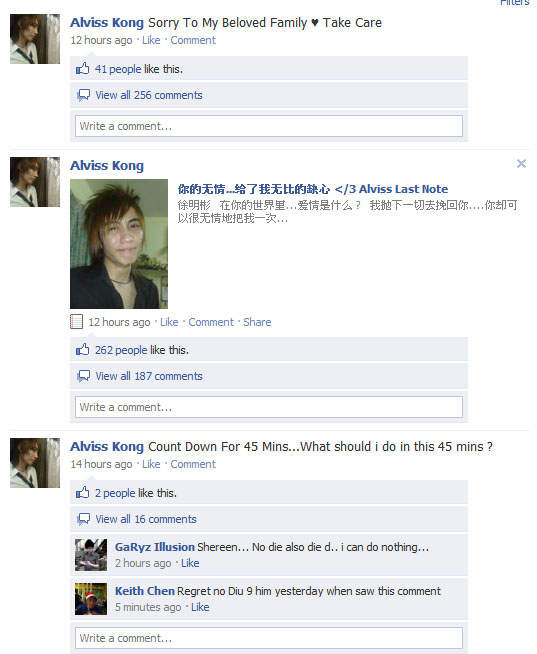Like the Sorry To My Beloved Family post
The height and width of the screenshot is (654, 537).
point(151,40)
